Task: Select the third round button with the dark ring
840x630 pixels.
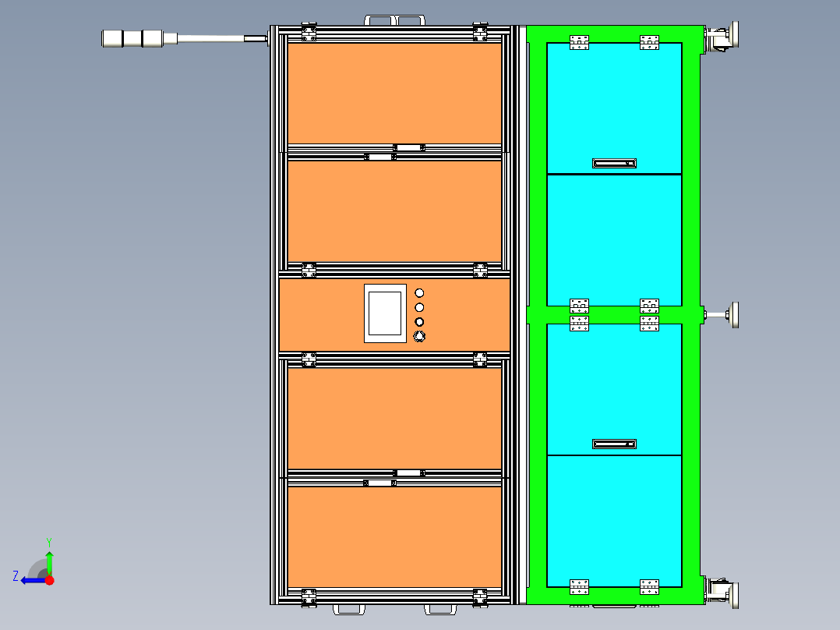Action: pyautogui.click(x=419, y=322)
